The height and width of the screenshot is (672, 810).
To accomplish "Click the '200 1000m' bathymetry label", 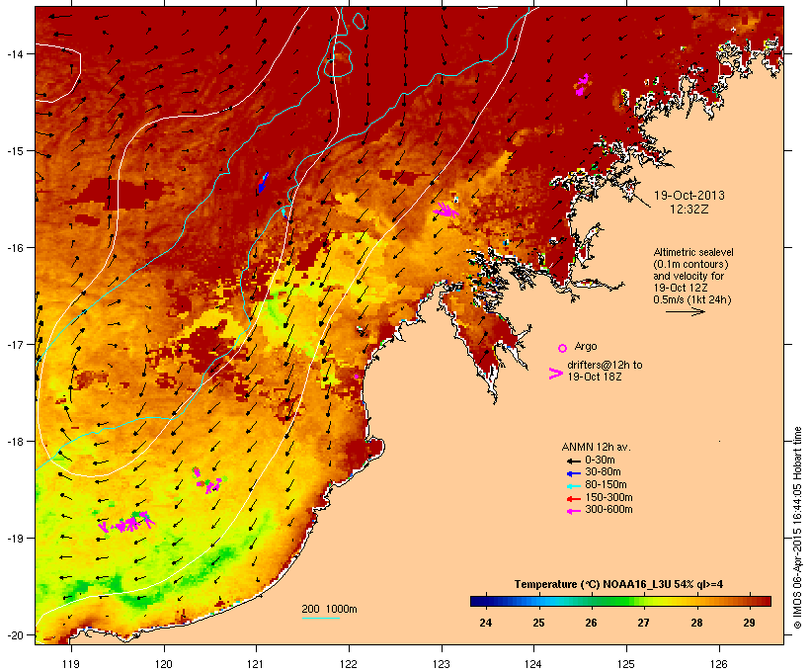I will tap(329, 609).
